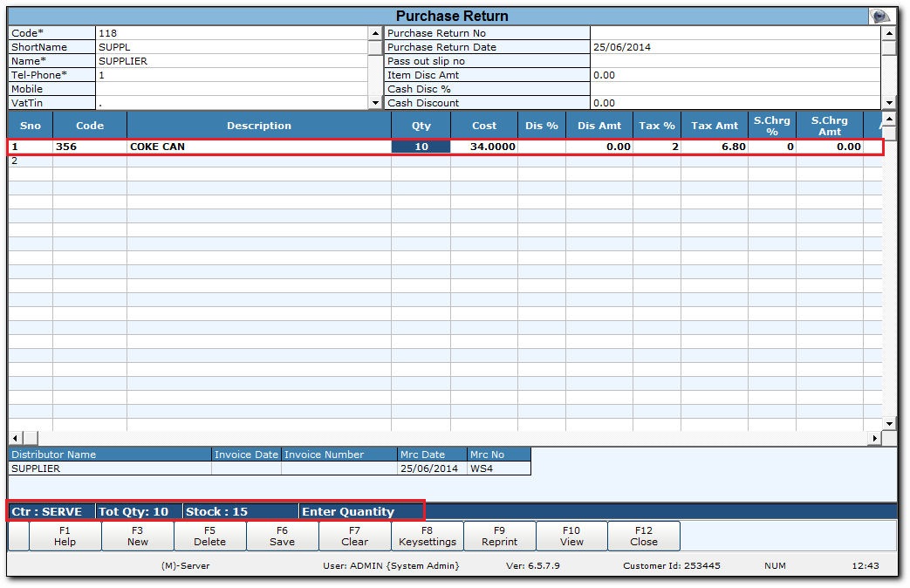Open F10 View
This screenshot has width=910, height=588.
tap(571, 536)
